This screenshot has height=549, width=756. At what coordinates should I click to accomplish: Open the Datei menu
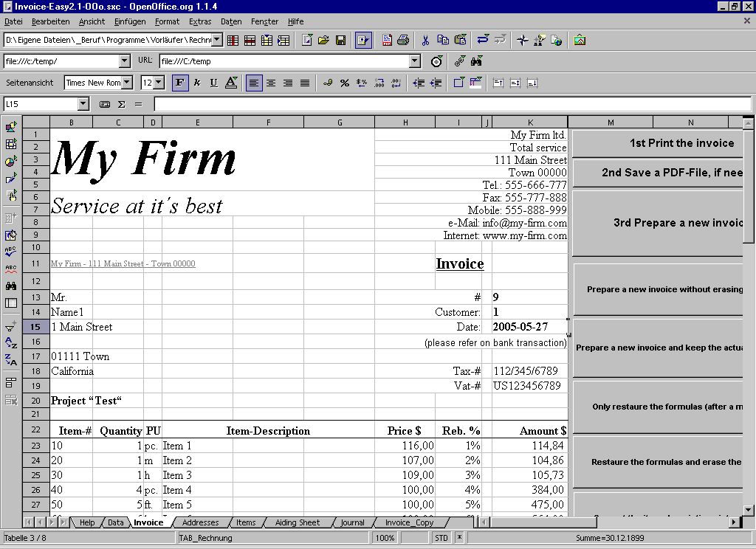[x=13, y=21]
